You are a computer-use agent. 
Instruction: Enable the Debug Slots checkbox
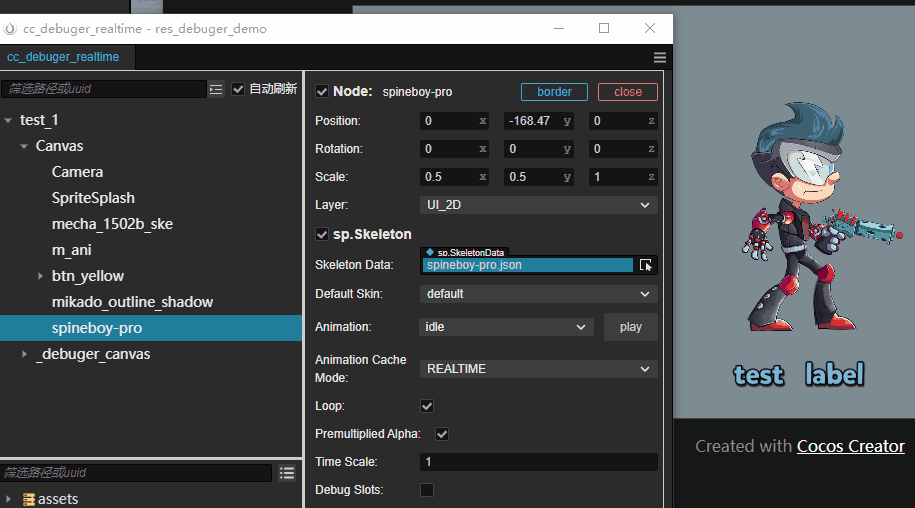[x=427, y=490]
